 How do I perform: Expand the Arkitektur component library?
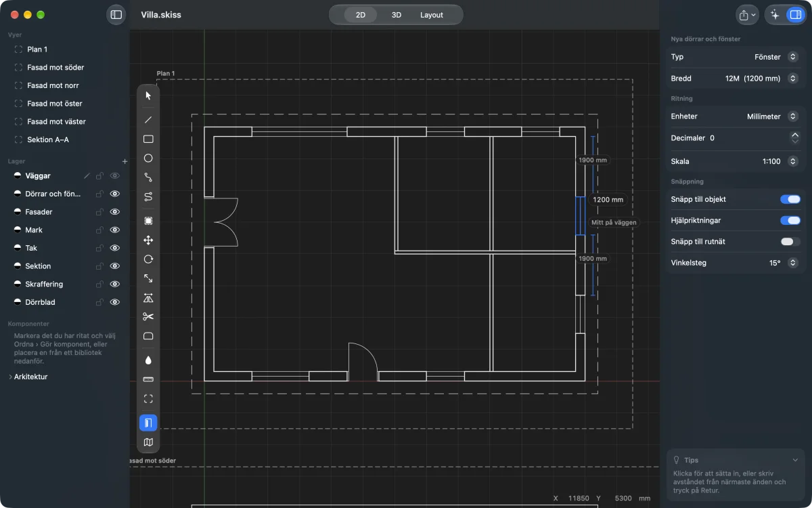[10, 377]
